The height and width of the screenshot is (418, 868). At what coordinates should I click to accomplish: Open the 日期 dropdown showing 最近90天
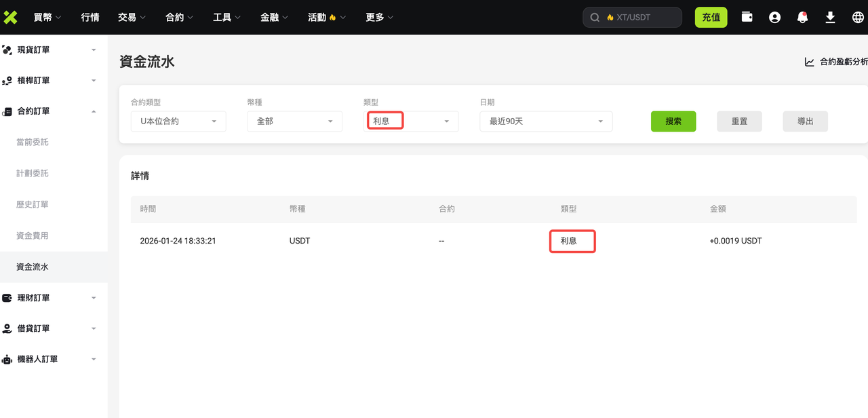(x=546, y=121)
